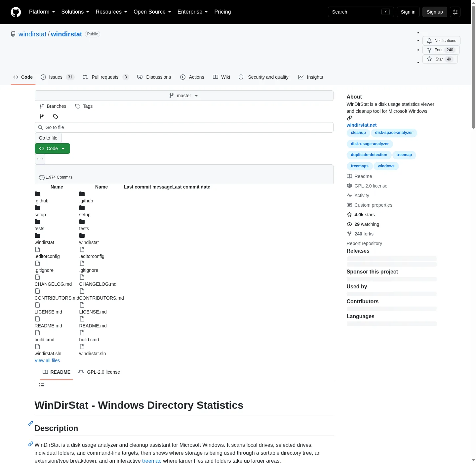This screenshot has height=463, width=476.
Task: Switch to the Issues tab
Action: [58, 77]
